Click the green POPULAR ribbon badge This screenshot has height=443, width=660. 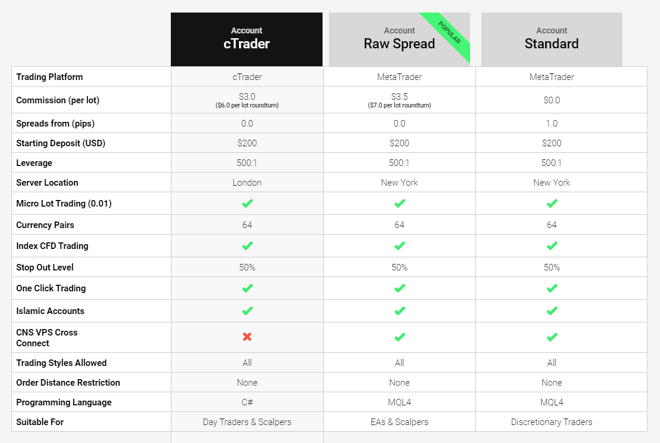448,31
